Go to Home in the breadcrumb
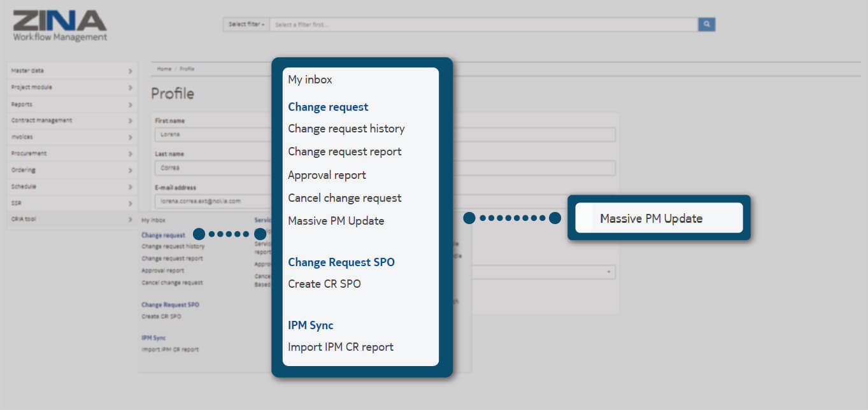This screenshot has height=410, width=868. click(x=164, y=69)
